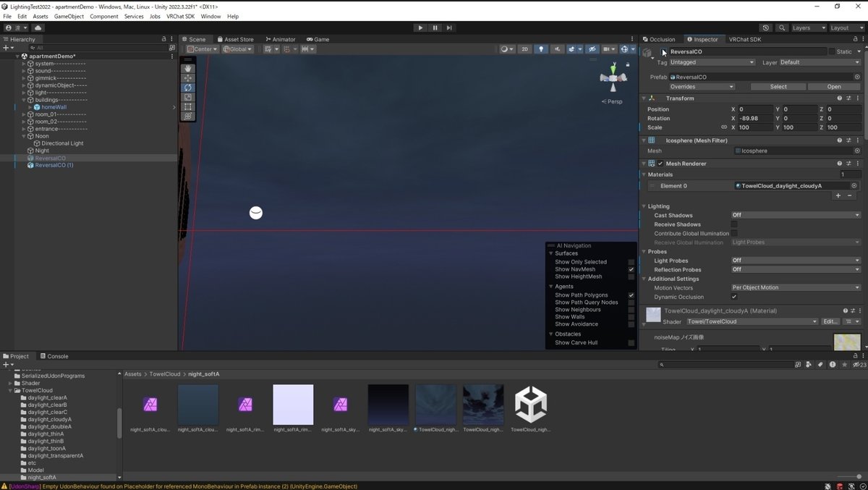The width and height of the screenshot is (868, 490).
Task: Select the Move tool in scene toolbar
Action: click(x=188, y=77)
